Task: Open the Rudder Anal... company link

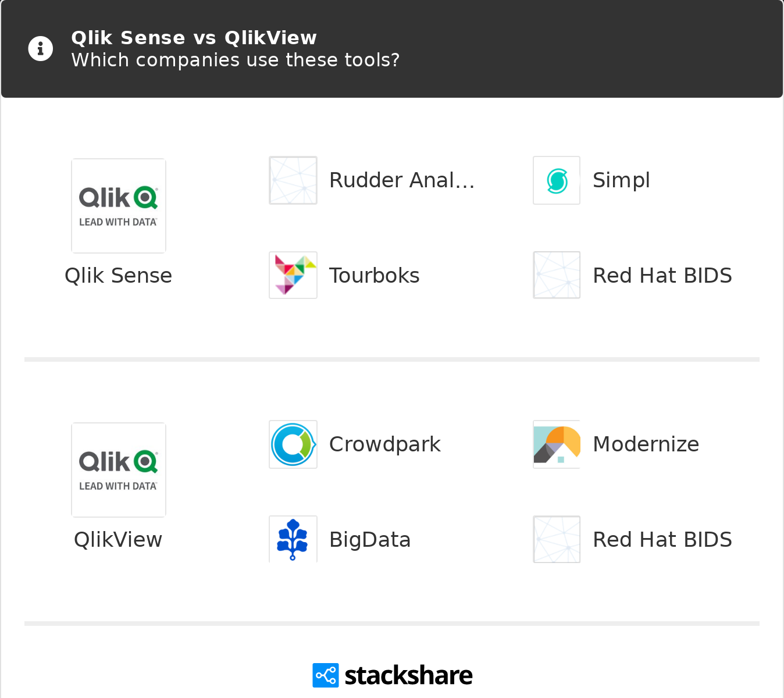Action: click(x=402, y=180)
